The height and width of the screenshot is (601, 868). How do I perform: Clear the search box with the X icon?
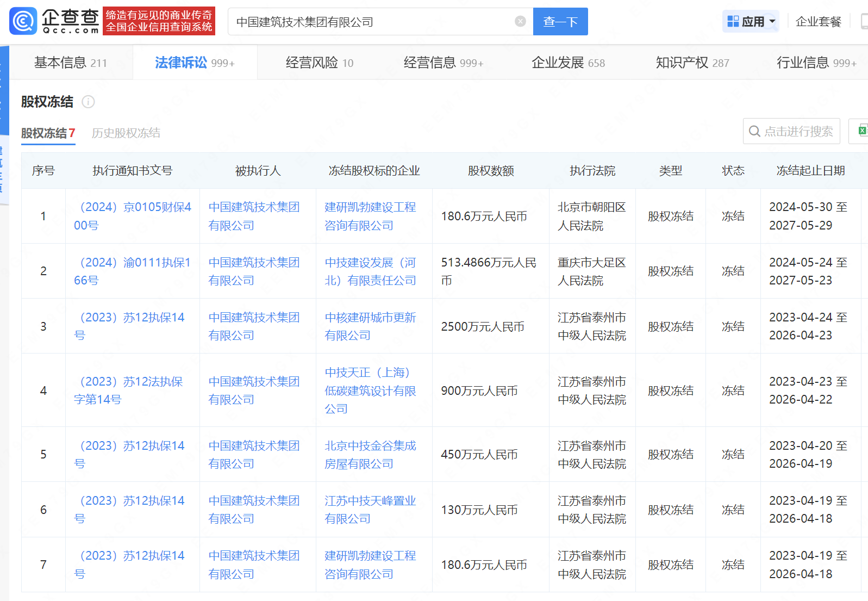520,21
